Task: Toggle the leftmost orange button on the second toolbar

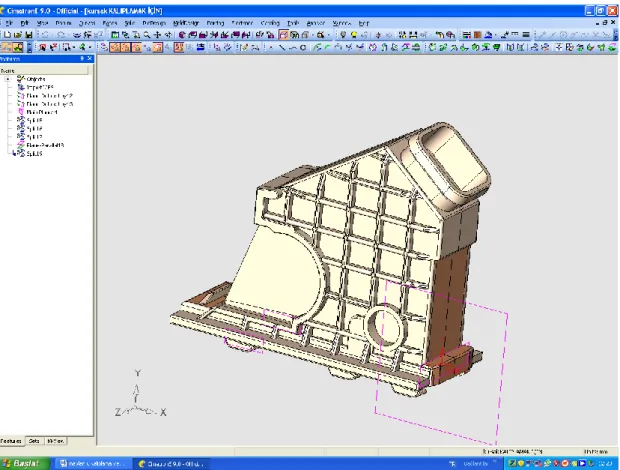Action: (x=6, y=47)
